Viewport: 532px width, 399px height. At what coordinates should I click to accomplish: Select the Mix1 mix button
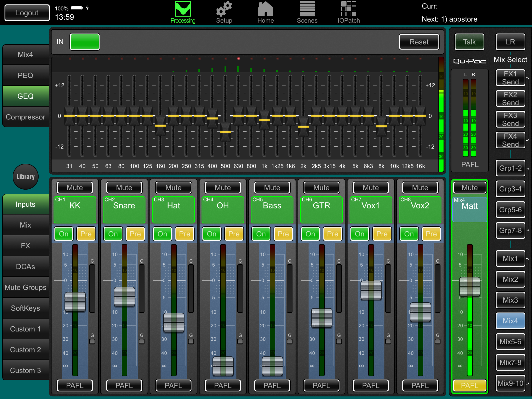(x=510, y=259)
